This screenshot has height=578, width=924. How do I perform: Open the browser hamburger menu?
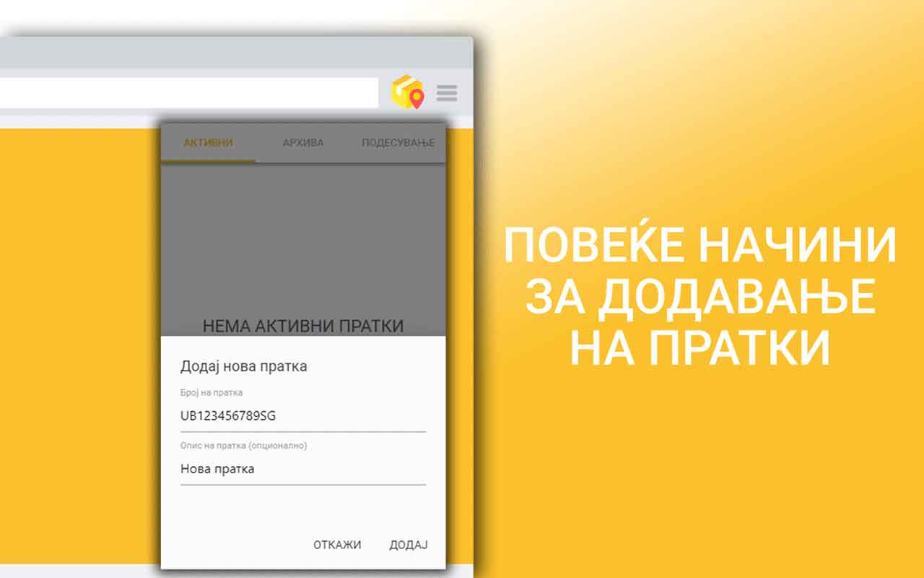[447, 92]
